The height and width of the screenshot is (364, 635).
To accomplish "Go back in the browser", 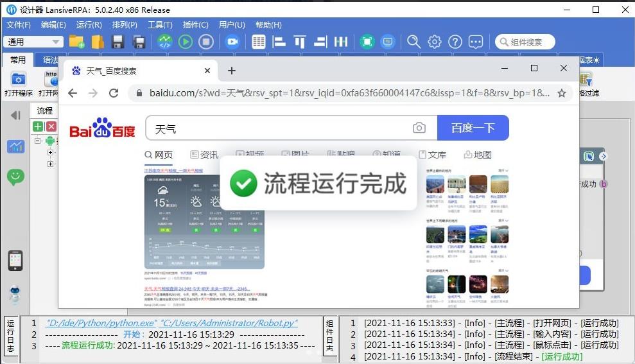I will [73, 93].
